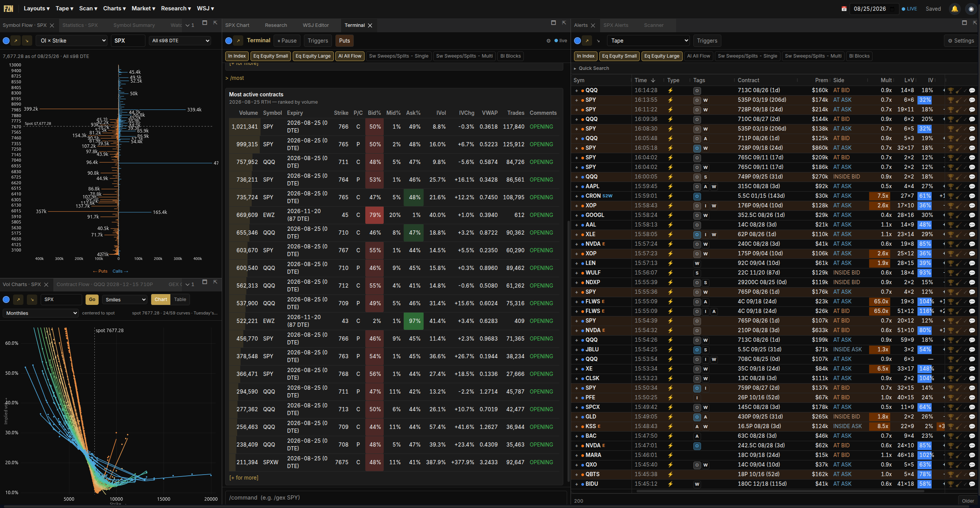The height and width of the screenshot is (508, 980).
Task: Click the link-in down-right arrow in Symbol Flow toolbar
Action: 27,41
